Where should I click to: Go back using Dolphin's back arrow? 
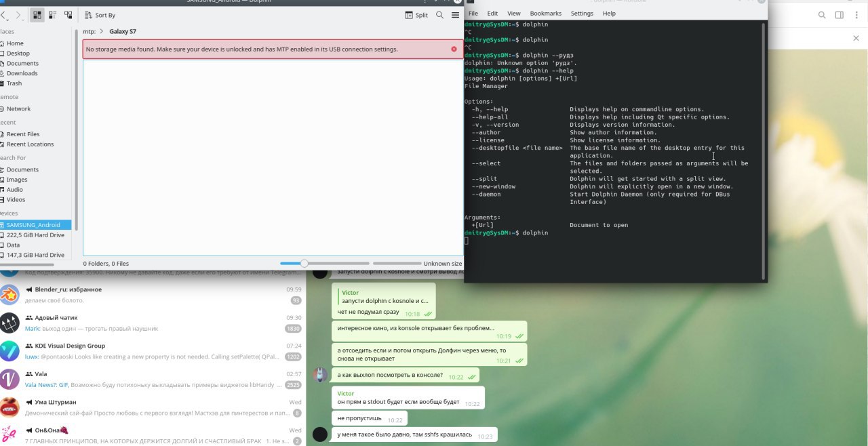pos(2,15)
